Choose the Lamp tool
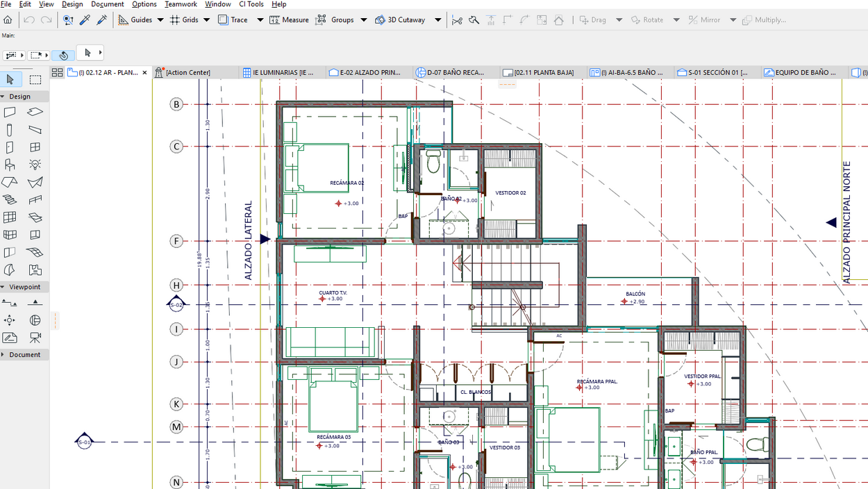The image size is (868, 489). click(x=35, y=165)
